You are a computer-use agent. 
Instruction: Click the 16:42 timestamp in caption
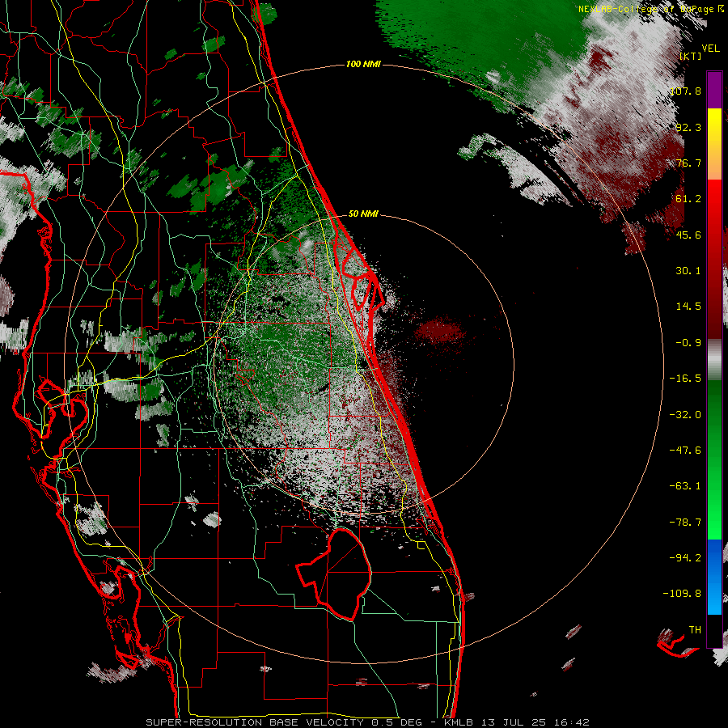tap(573, 722)
